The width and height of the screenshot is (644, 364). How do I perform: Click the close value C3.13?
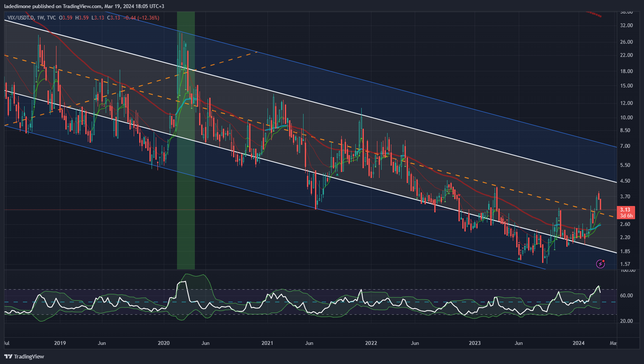click(x=113, y=18)
